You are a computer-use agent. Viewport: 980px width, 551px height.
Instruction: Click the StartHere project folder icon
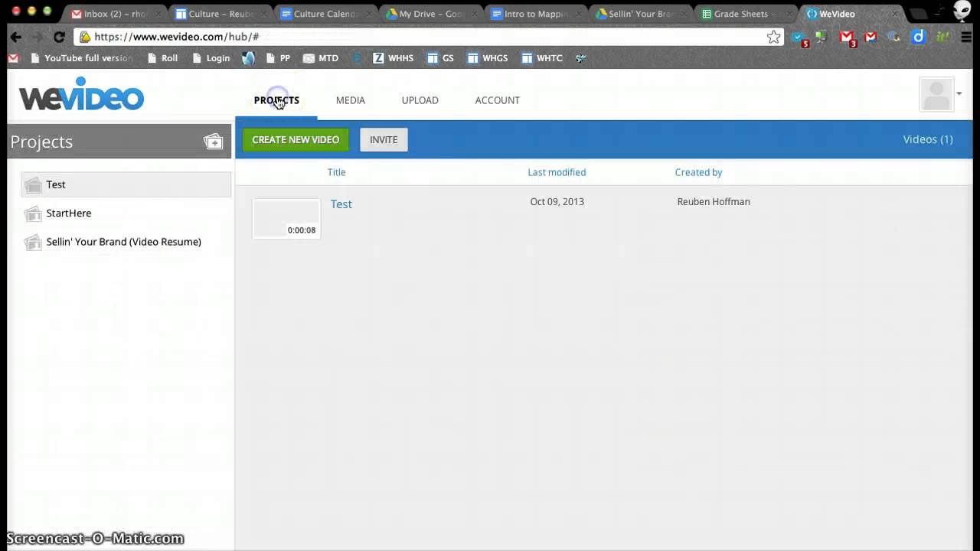tap(33, 214)
